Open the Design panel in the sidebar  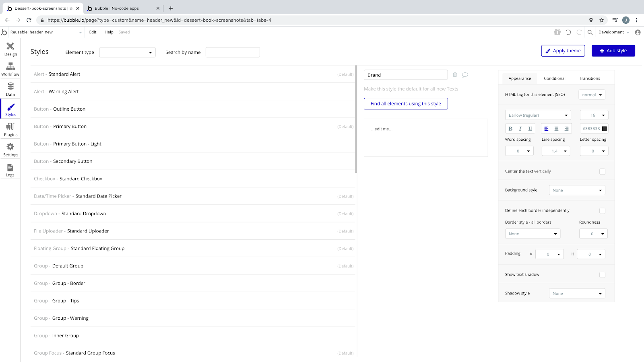[10, 49]
